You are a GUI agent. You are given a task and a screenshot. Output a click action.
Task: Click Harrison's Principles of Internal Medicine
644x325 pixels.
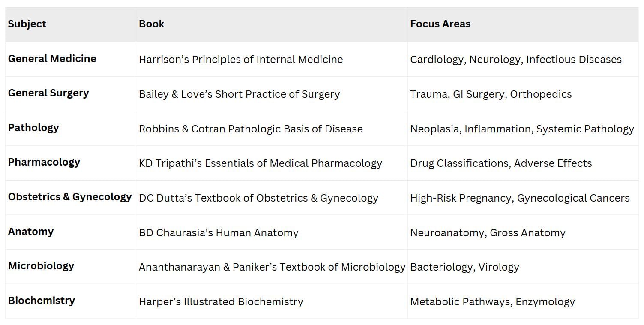(241, 60)
